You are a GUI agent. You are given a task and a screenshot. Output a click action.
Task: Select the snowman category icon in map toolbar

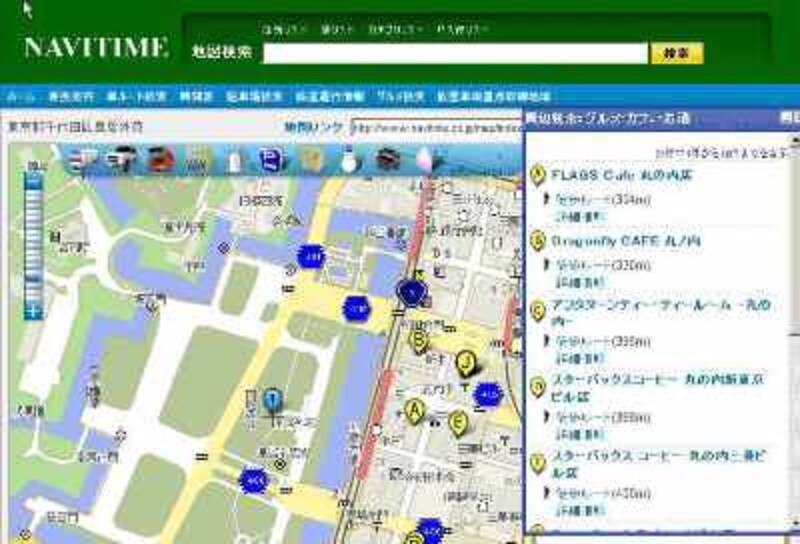click(349, 160)
